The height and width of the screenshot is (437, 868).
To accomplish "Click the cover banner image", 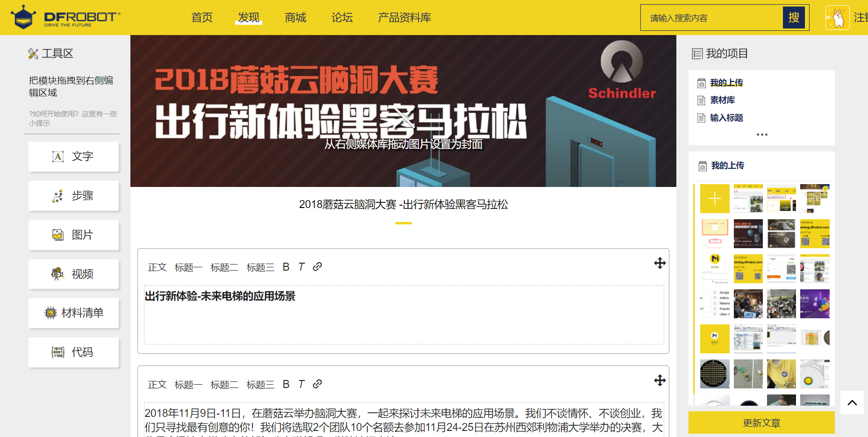I will [x=403, y=111].
